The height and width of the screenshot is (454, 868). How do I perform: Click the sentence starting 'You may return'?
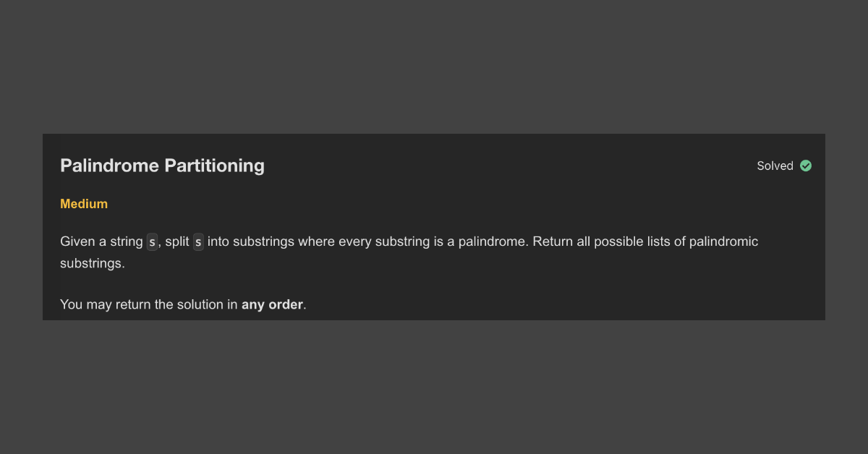click(x=183, y=304)
